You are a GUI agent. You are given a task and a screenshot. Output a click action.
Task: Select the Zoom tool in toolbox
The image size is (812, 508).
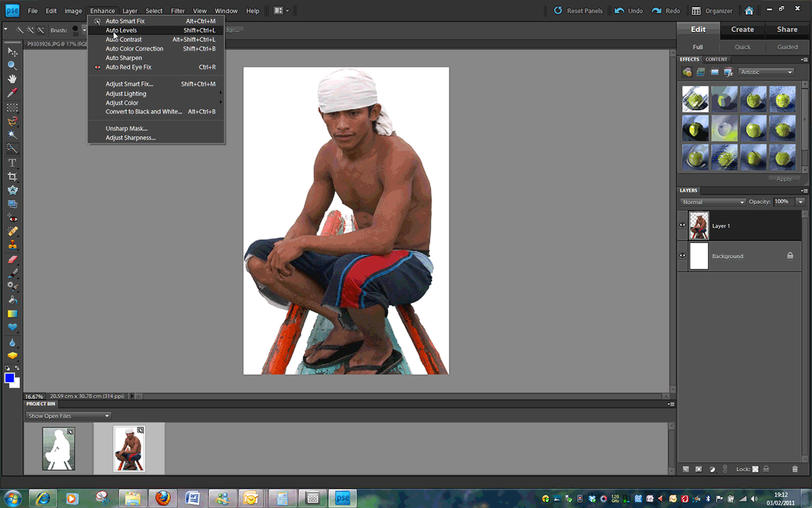[x=12, y=66]
